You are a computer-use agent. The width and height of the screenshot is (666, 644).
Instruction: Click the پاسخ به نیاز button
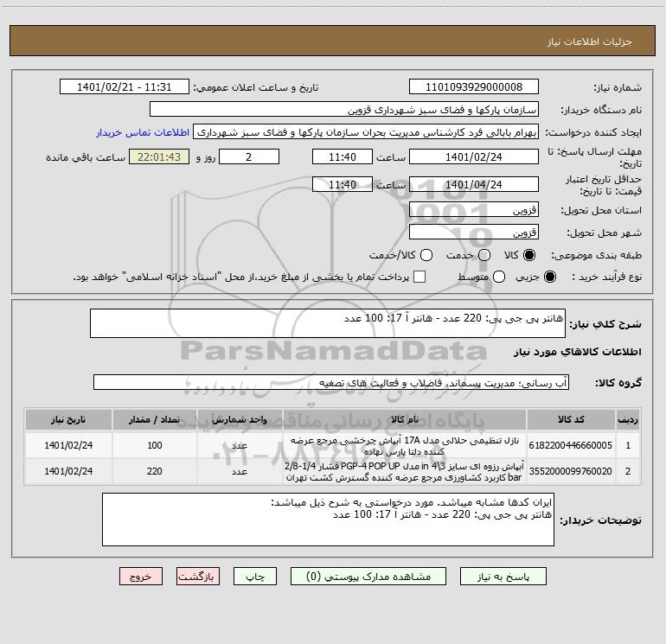pyautogui.click(x=503, y=577)
